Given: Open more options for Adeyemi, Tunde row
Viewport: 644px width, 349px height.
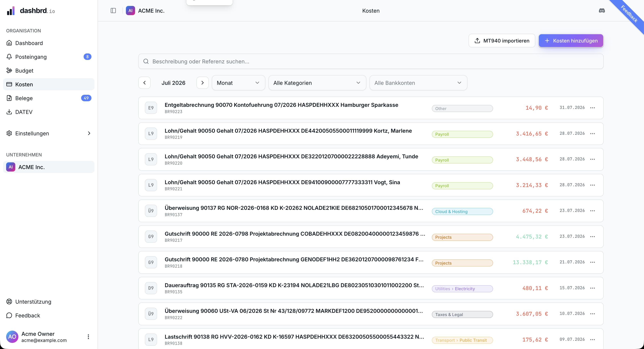Looking at the screenshot, I should [592, 159].
